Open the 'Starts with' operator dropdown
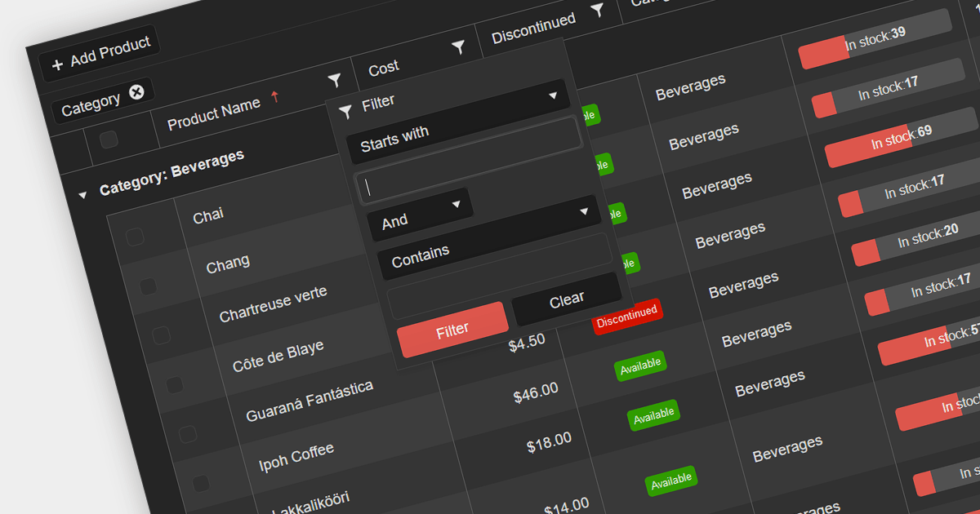 [x=463, y=134]
